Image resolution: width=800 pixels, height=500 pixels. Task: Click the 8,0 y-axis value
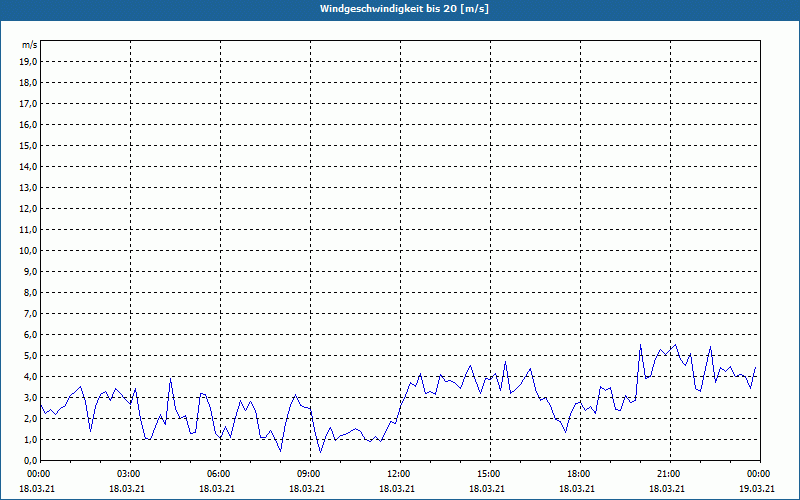30,292
